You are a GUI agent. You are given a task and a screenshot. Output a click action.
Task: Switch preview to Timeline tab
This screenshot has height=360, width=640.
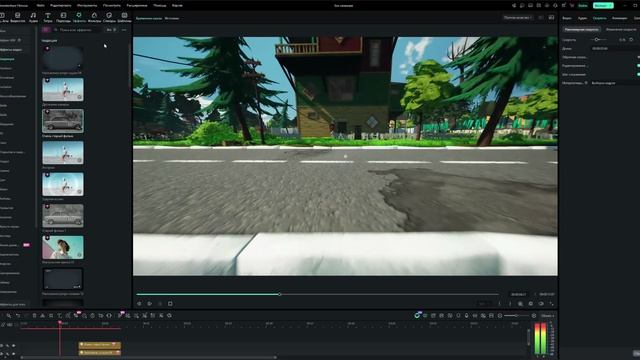tap(149, 18)
